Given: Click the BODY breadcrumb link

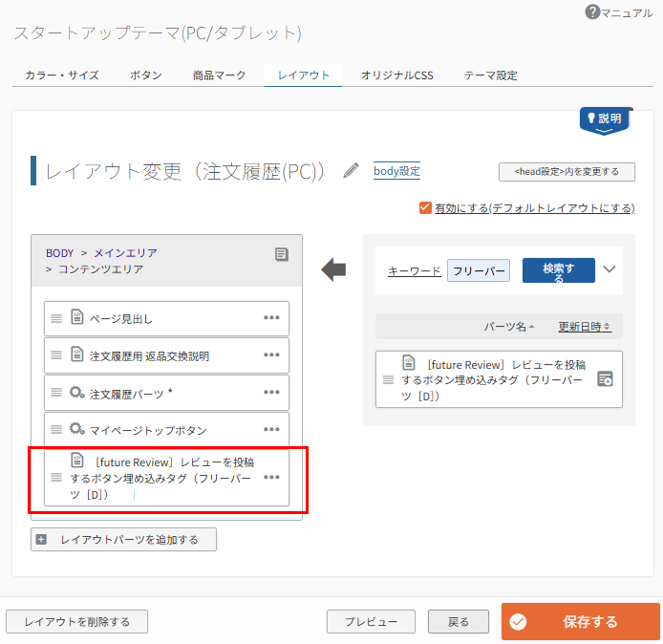Looking at the screenshot, I should click(59, 253).
